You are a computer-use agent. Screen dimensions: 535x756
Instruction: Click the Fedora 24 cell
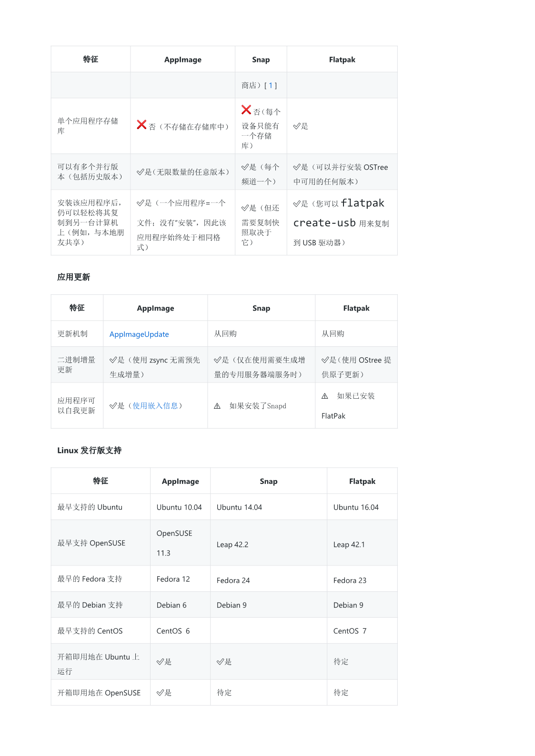tap(233, 580)
